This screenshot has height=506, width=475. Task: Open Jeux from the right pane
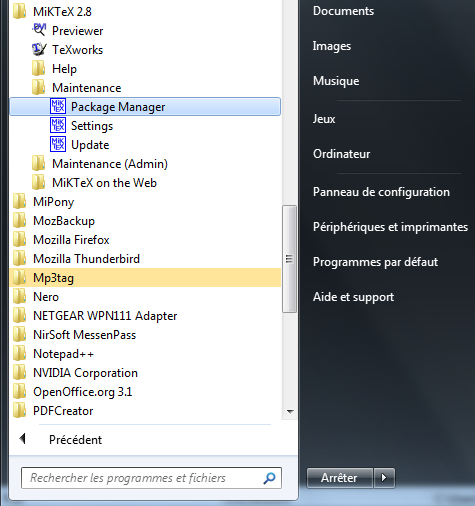(x=324, y=119)
